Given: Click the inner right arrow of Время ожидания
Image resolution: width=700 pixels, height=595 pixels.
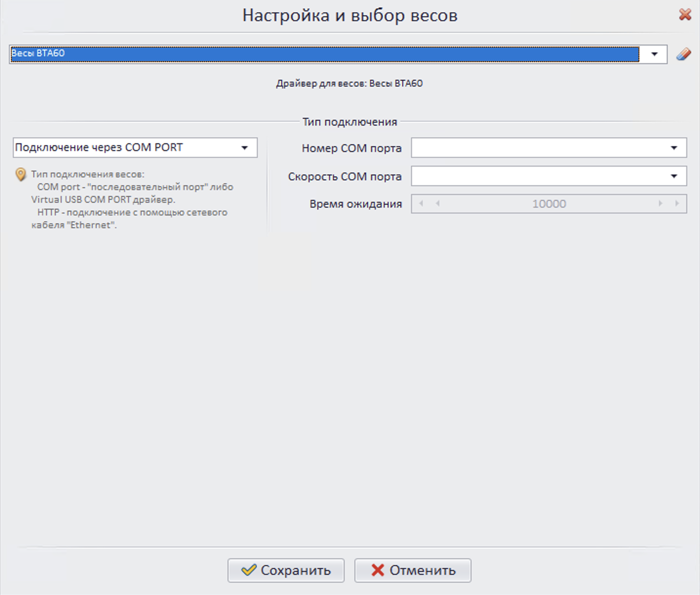Looking at the screenshot, I should [x=660, y=204].
